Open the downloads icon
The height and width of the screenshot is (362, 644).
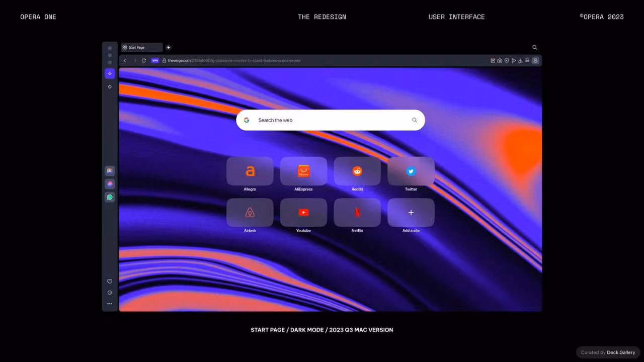click(x=520, y=60)
